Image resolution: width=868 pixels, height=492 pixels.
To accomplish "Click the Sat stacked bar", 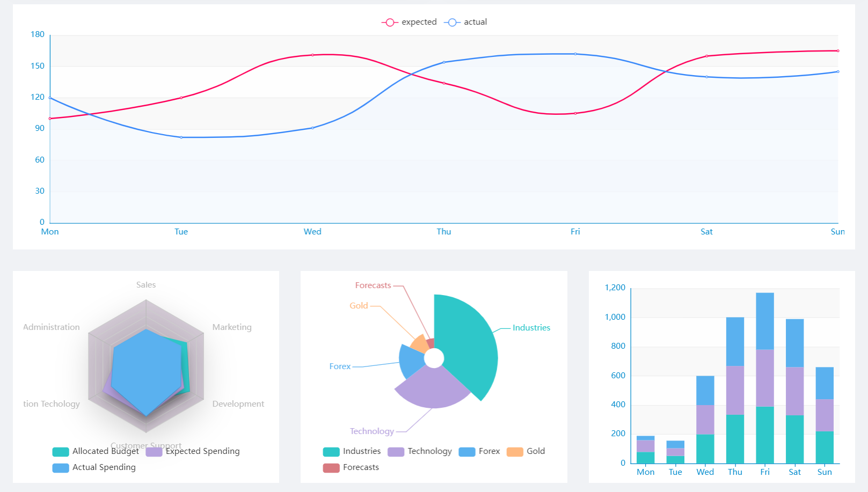I will [x=794, y=391].
